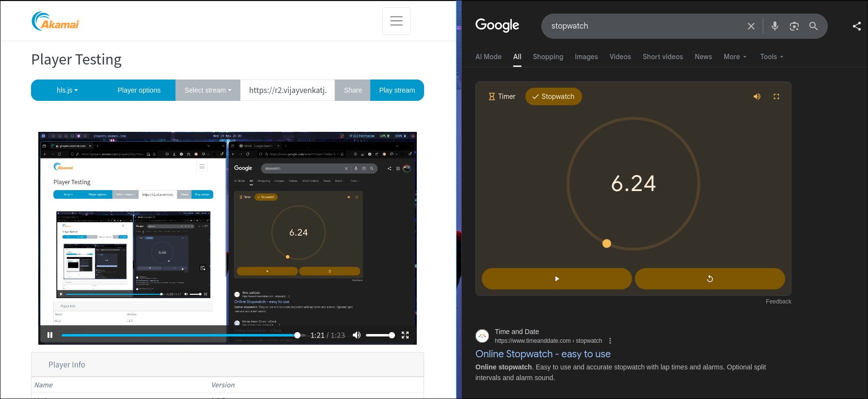Click the Player Info panel header
This screenshot has width=868, height=399.
(x=227, y=365)
